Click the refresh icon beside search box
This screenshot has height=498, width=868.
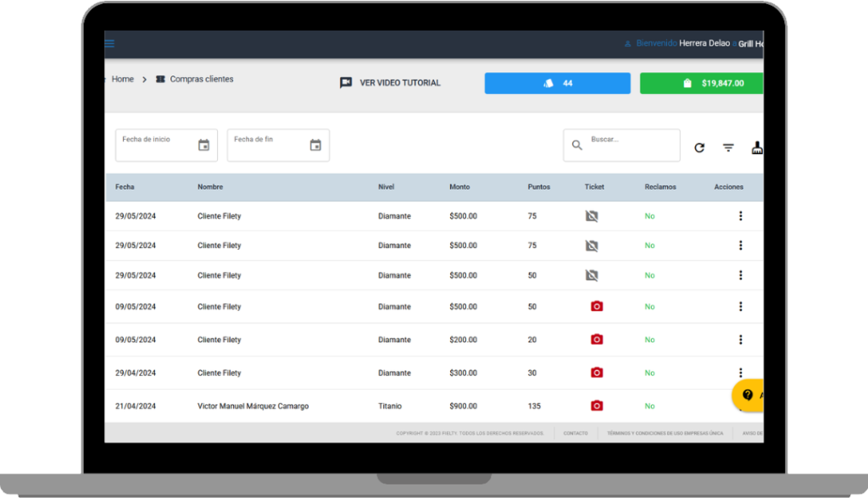pyautogui.click(x=699, y=147)
